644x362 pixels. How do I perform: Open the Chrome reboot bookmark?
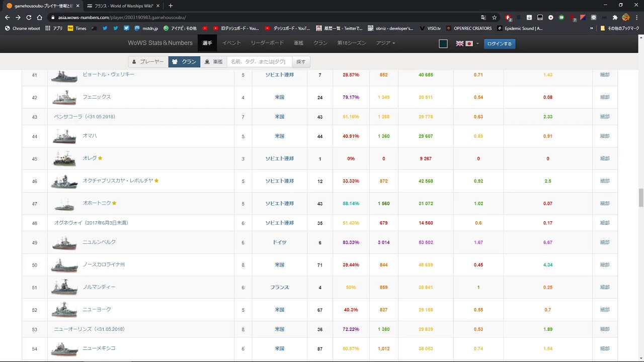[x=22, y=29]
